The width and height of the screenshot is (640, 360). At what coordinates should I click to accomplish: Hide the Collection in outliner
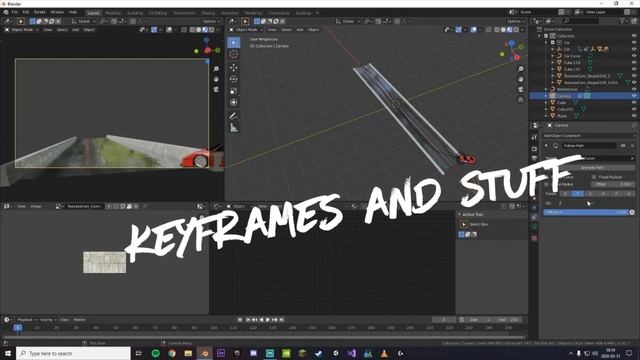pyautogui.click(x=634, y=36)
